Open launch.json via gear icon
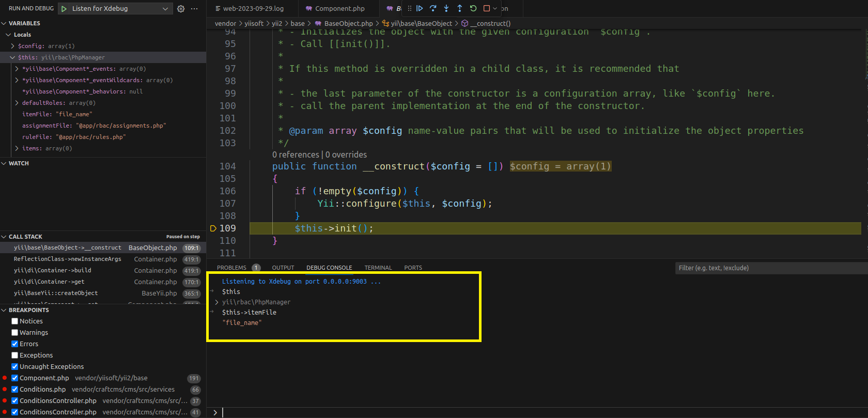Viewport: 868px width, 418px height. tap(181, 9)
